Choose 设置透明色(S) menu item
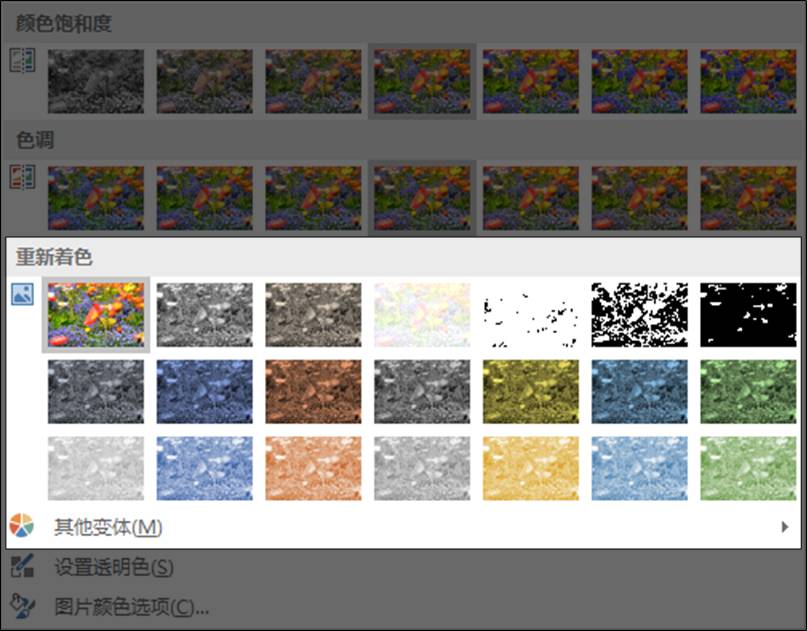The image size is (807, 631). click(x=403, y=567)
